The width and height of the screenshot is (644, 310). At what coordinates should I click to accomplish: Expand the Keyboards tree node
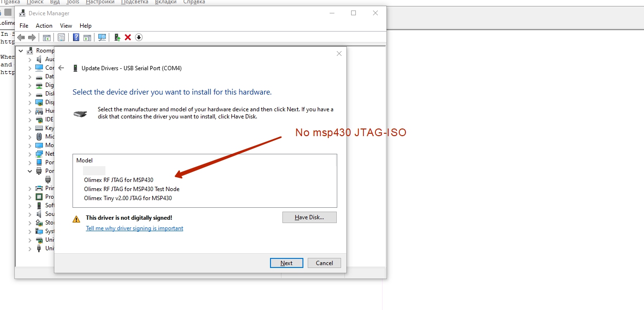(x=30, y=128)
